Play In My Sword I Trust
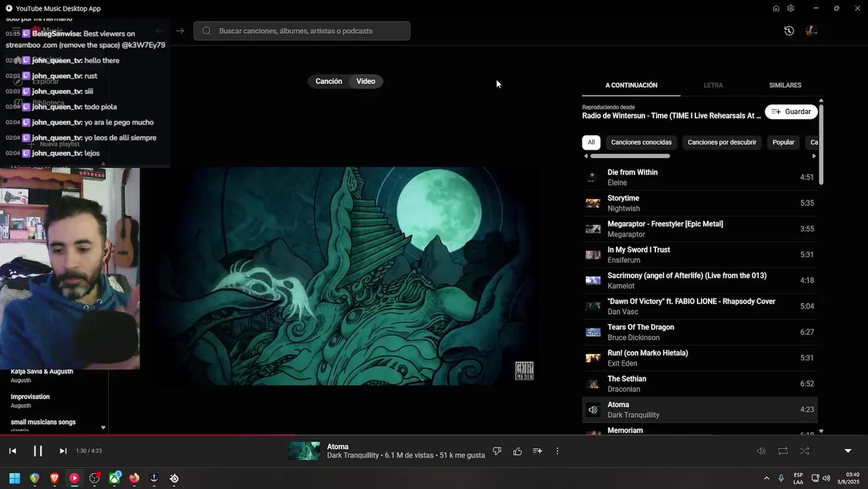The image size is (868, 489). coord(700,255)
